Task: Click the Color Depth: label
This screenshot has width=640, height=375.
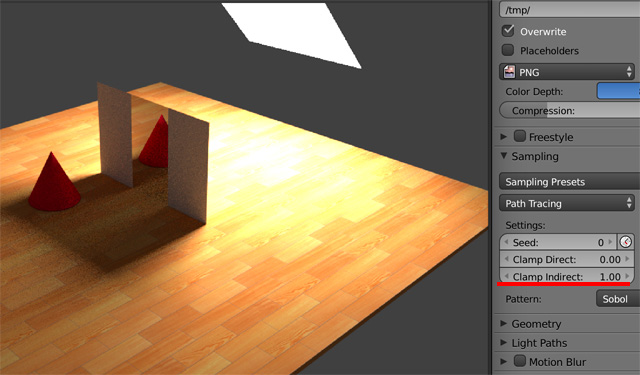Action: click(534, 91)
